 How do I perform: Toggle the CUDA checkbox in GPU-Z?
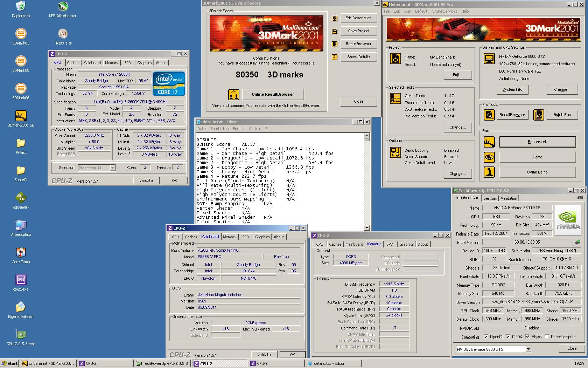(508, 337)
